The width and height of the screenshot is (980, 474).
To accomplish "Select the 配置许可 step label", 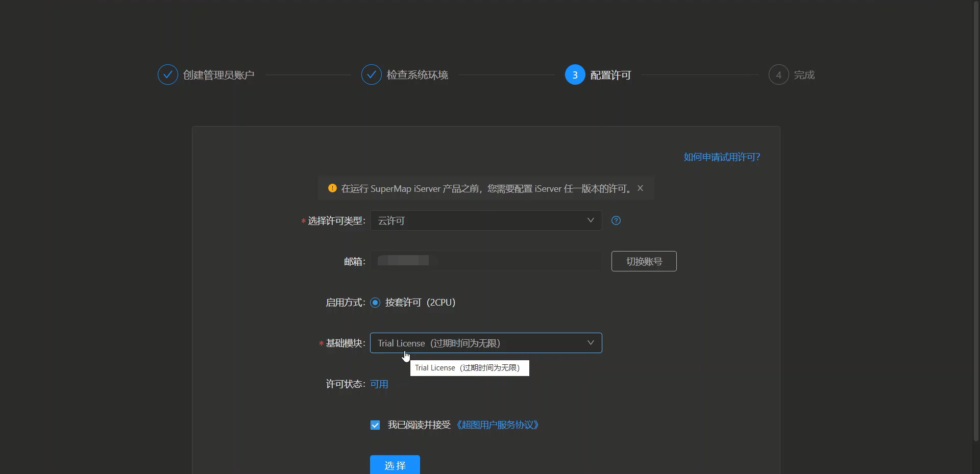I will coord(610,74).
